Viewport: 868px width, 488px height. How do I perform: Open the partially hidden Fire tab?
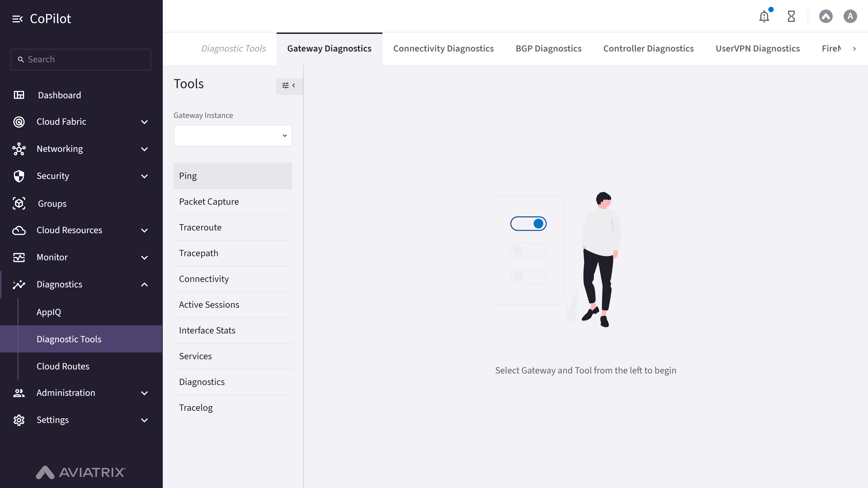click(x=831, y=49)
